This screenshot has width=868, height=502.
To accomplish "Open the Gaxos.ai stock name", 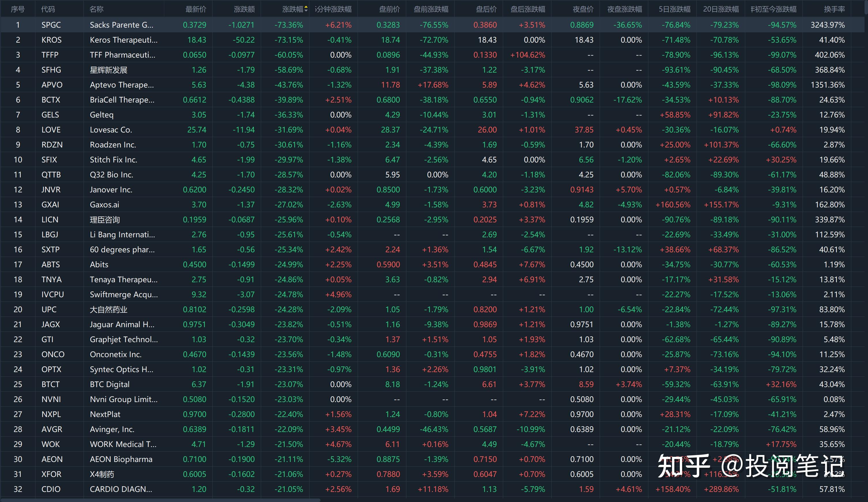I will pos(104,204).
